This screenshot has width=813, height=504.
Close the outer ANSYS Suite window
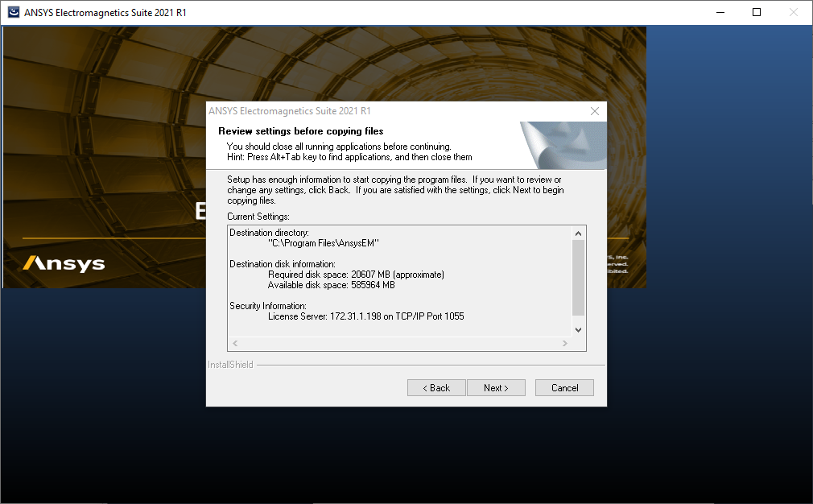coord(794,12)
